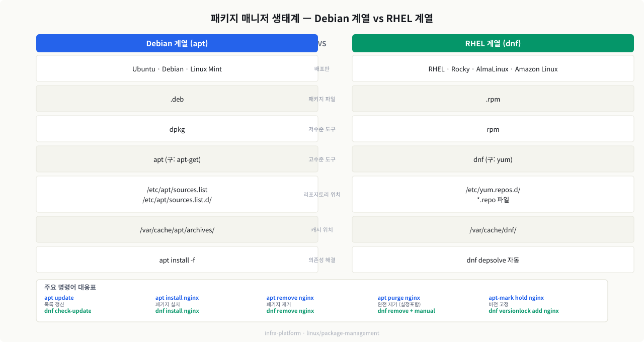Click the 캐시 위치 row label
Viewport: 644px width, 342px height.
(322, 230)
